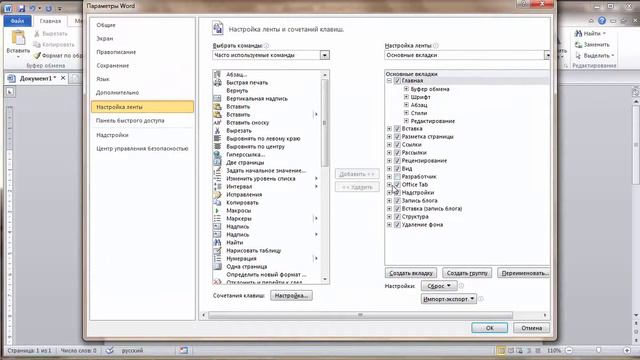Expand the Вставка tree node

389,129
